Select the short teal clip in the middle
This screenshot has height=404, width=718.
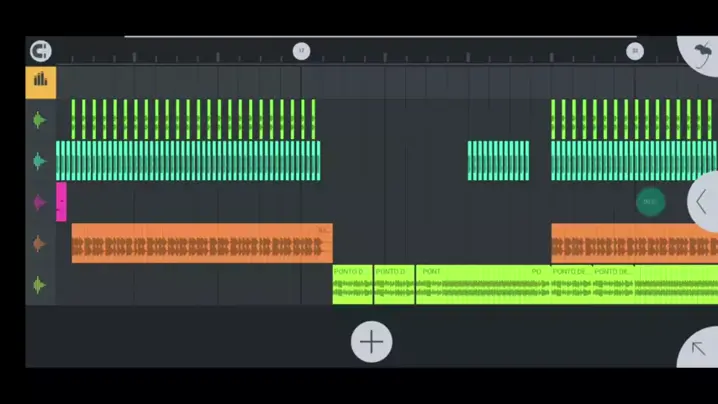[498, 160]
